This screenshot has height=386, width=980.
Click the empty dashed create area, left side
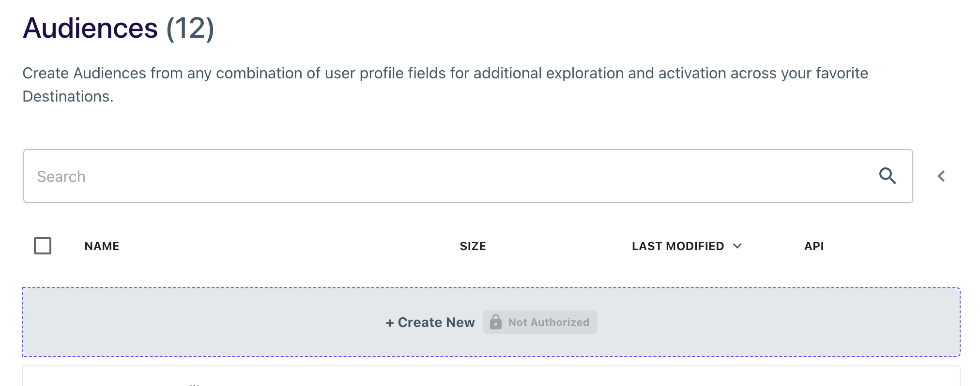(194, 322)
